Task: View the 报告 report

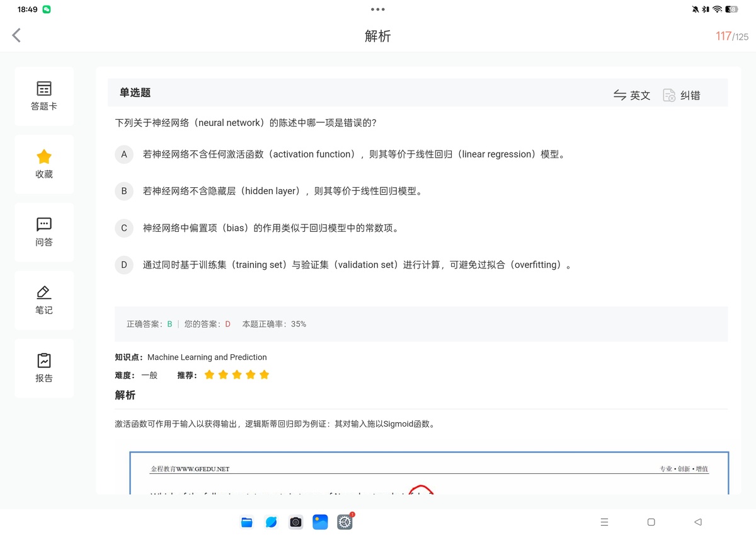Action: point(44,368)
